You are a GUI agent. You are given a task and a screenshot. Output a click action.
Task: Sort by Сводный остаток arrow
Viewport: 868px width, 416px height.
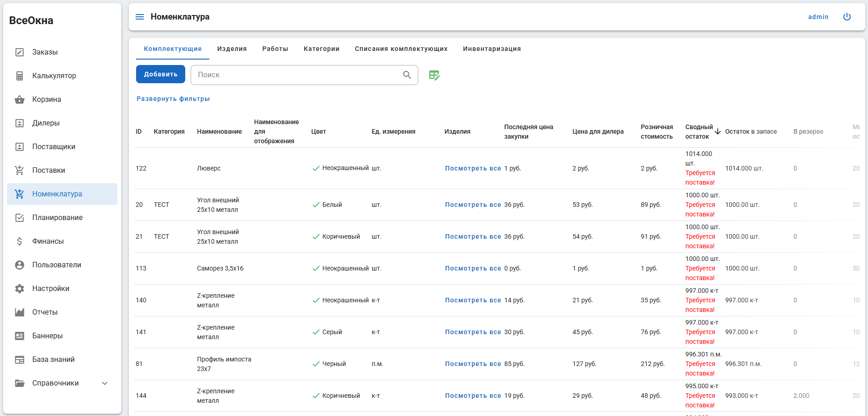click(x=718, y=131)
